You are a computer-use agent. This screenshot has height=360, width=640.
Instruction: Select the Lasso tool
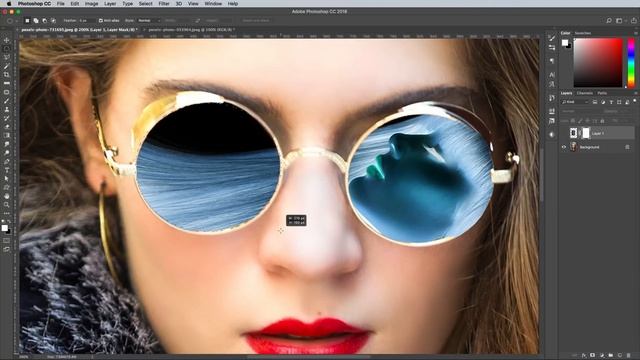(x=7, y=58)
